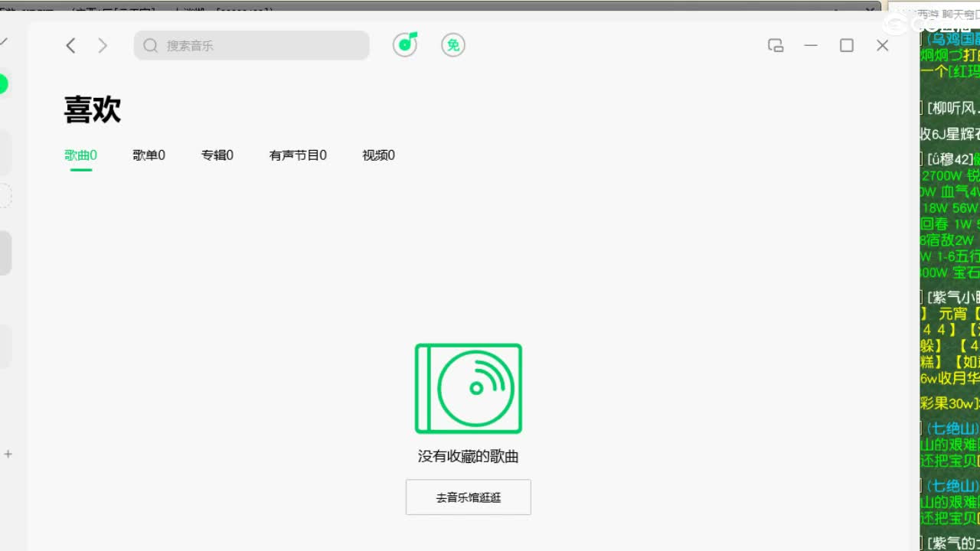The height and width of the screenshot is (551, 980).
Task: Go forward with the right arrow
Action: [x=103, y=46]
